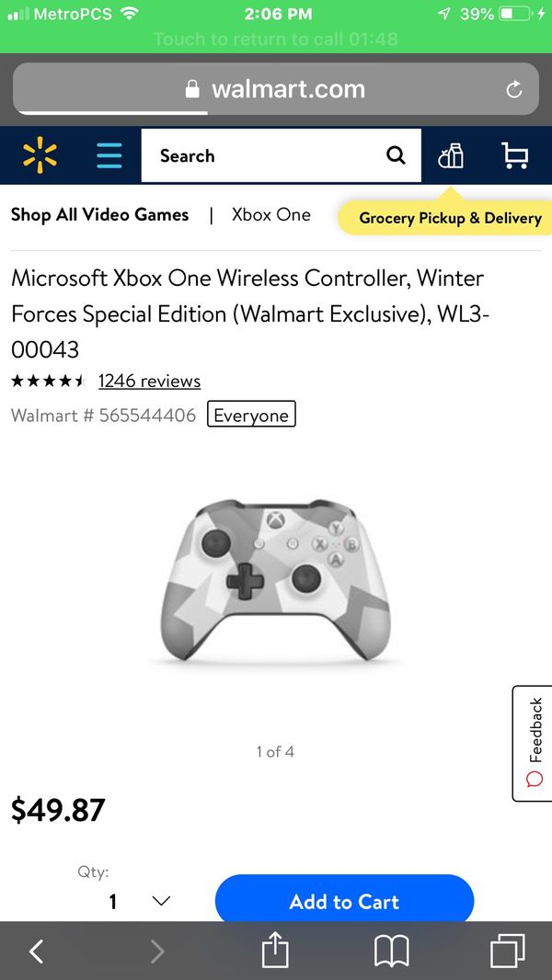552x980 pixels.
Task: Select the quantity value 1
Action: pos(113,901)
